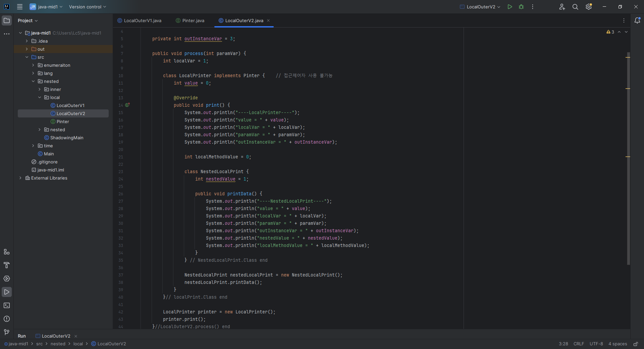Close the LocalOuterV2 run tab
Viewport: 644px width, 349px height.
coord(76,336)
